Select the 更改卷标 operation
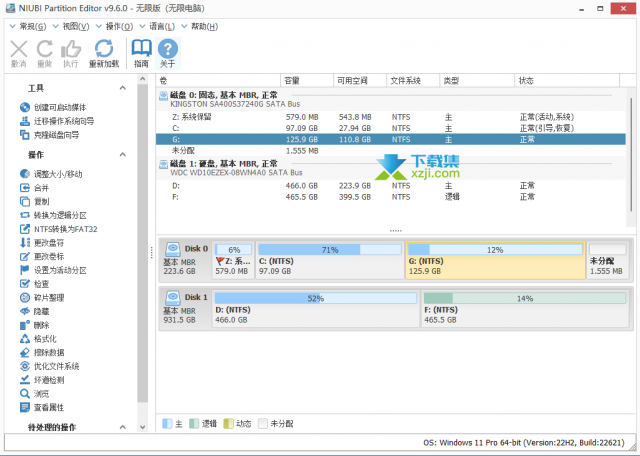 [42, 256]
